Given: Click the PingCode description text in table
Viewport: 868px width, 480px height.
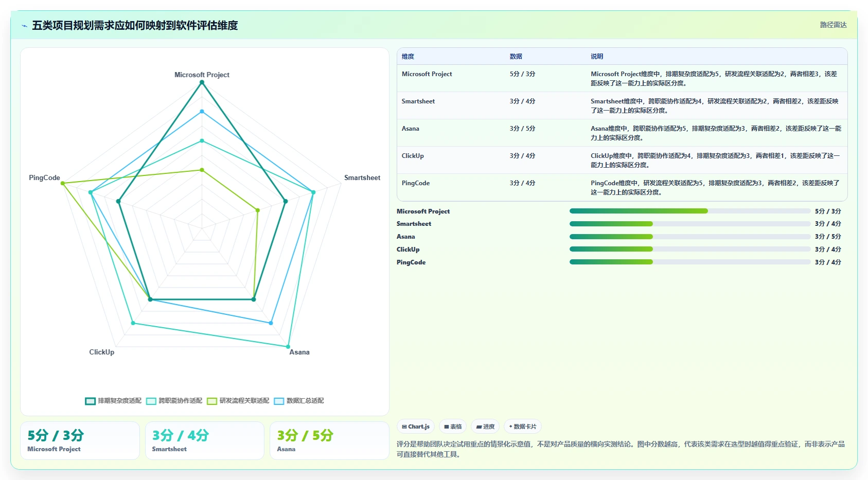Looking at the screenshot, I should point(715,188).
